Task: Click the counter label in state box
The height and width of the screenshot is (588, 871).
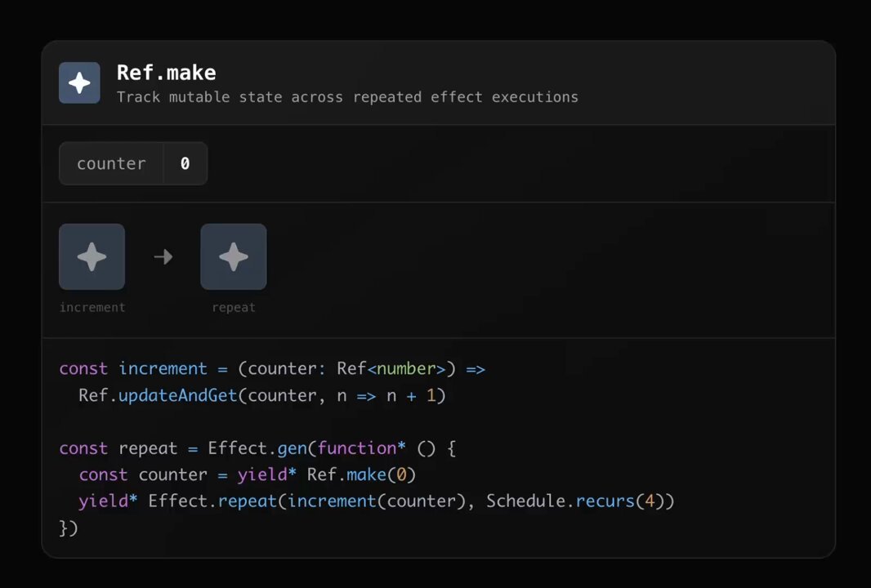Action: coord(111,163)
